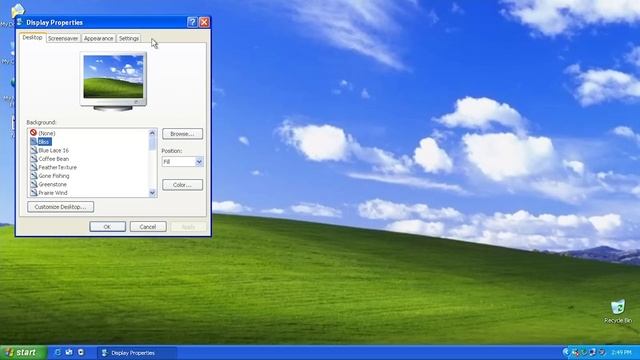Click the image icon beside Gone Fishing
640x360 pixels.
pyautogui.click(x=33, y=176)
